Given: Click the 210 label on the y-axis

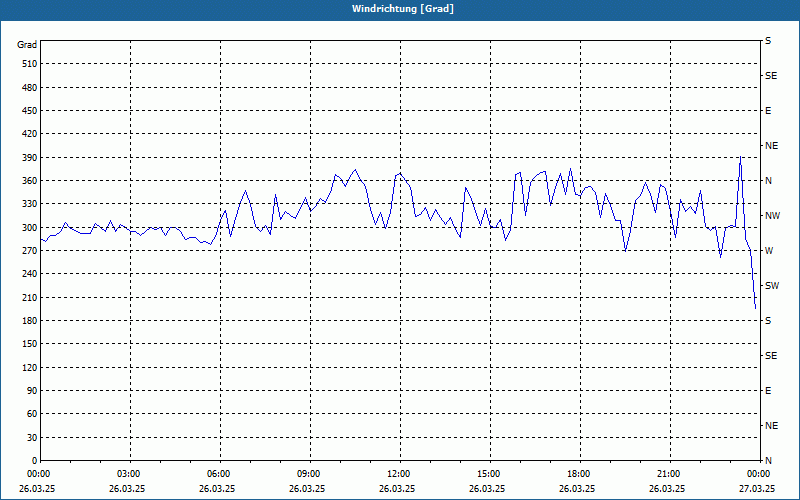Looking at the screenshot, I should click(x=30, y=297).
